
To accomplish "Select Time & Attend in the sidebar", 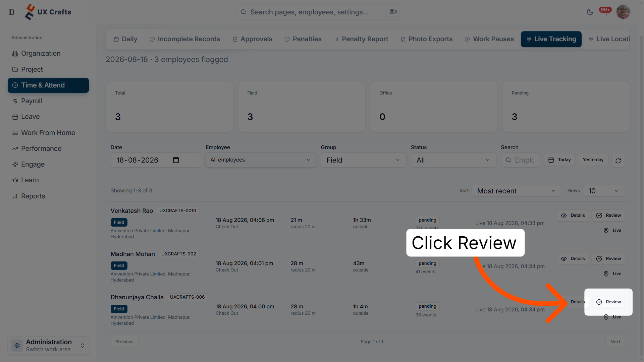I will 48,85.
